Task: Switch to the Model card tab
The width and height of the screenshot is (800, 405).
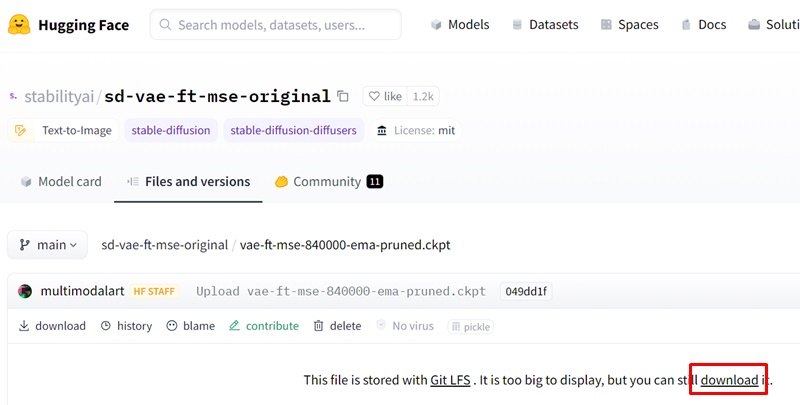Action: 61,182
